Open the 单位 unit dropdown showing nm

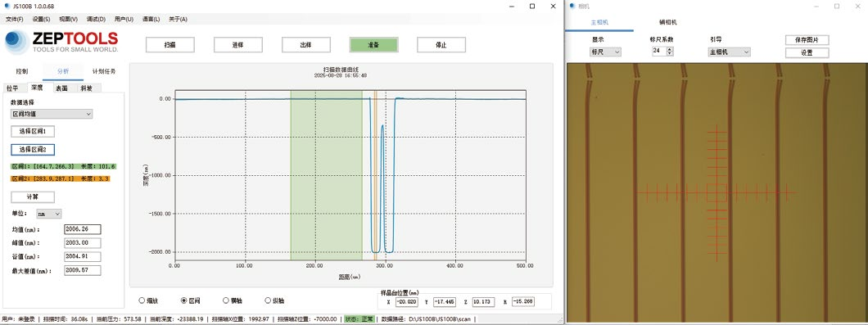(49, 213)
